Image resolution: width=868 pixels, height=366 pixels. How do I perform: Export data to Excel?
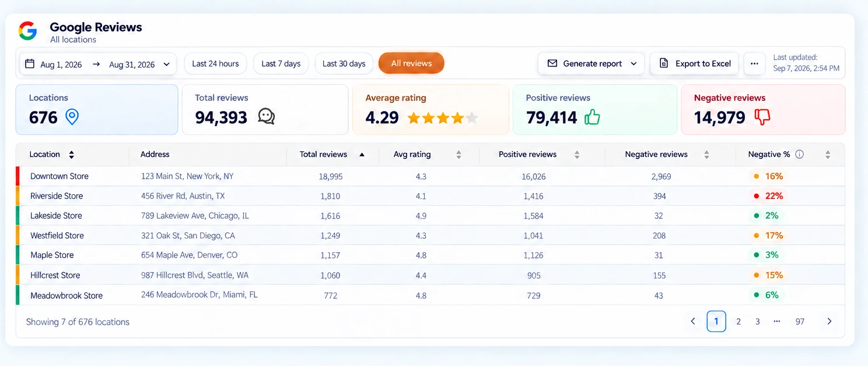pyautogui.click(x=694, y=64)
